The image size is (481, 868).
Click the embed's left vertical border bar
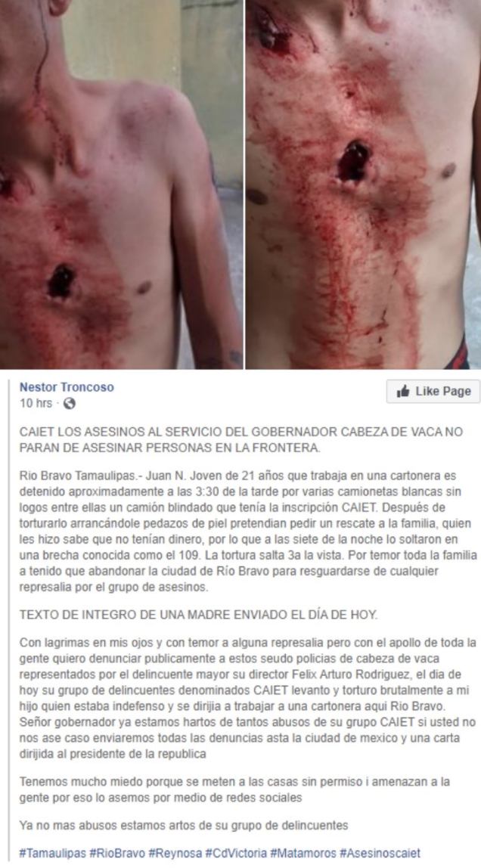pos(9,621)
